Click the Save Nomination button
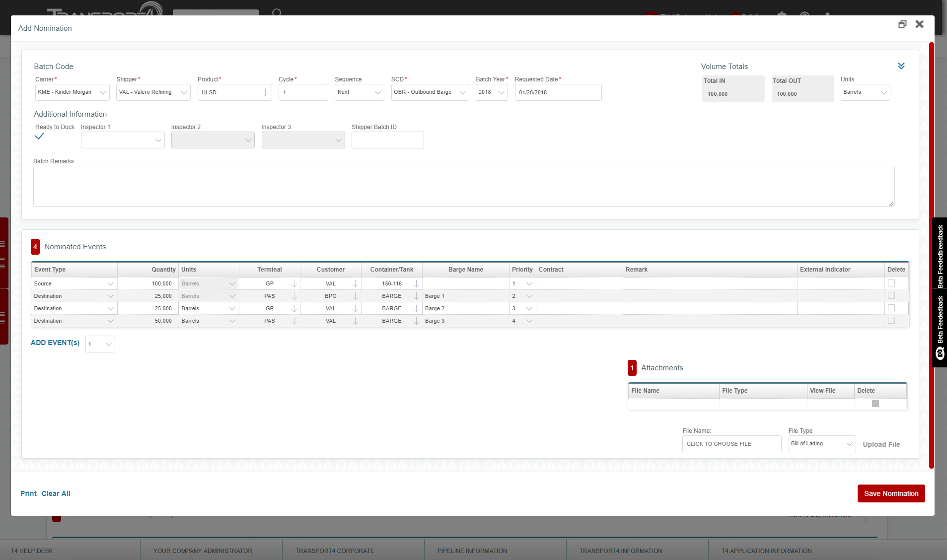947x560 pixels. (x=891, y=493)
